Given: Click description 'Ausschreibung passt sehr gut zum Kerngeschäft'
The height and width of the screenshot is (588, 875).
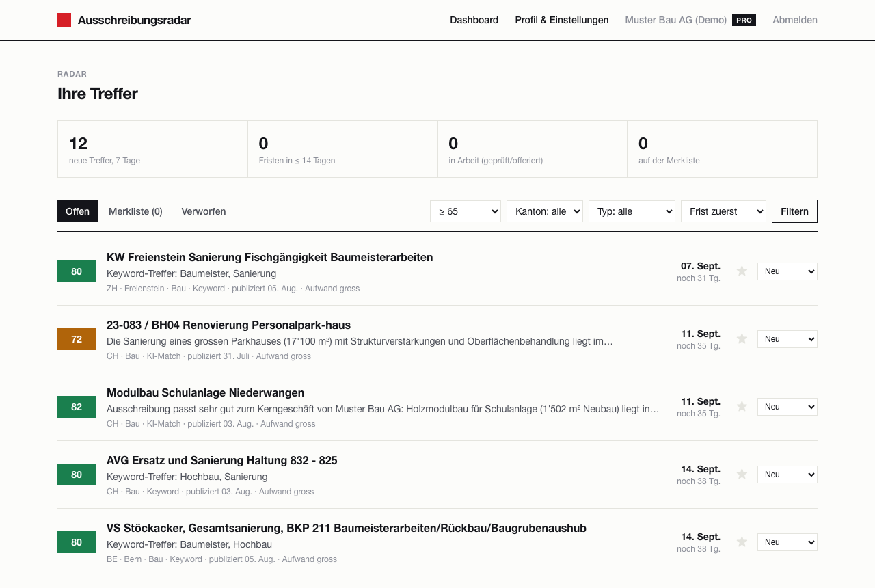Looking at the screenshot, I should (383, 409).
